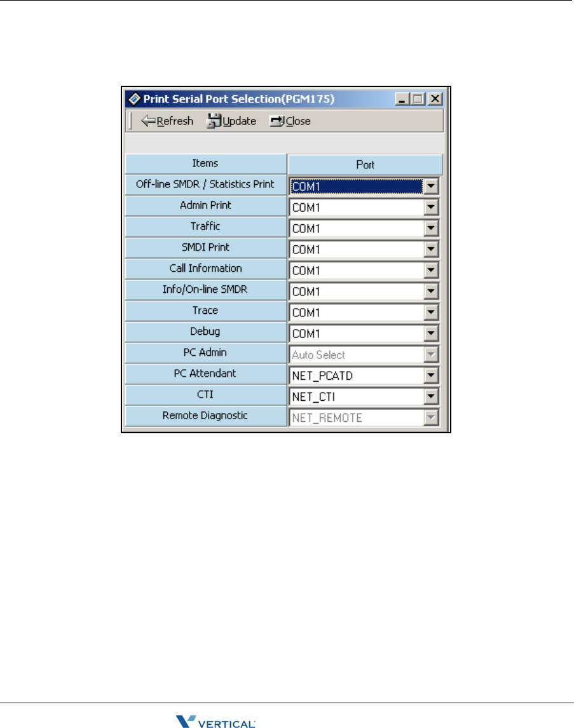
Task: Expand the Admin Print port dropdown arrow
Action: [x=431, y=208]
